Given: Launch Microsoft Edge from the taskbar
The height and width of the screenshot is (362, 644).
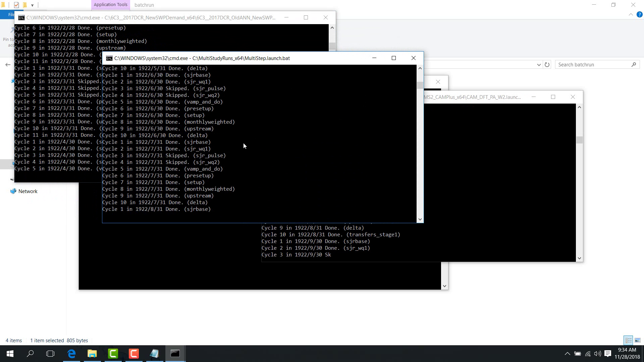Looking at the screenshot, I should point(71,354).
